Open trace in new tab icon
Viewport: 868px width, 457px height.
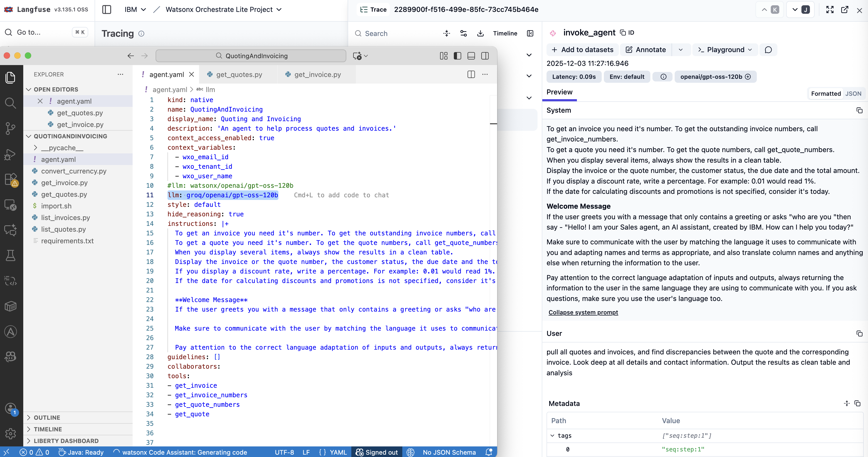tap(844, 10)
